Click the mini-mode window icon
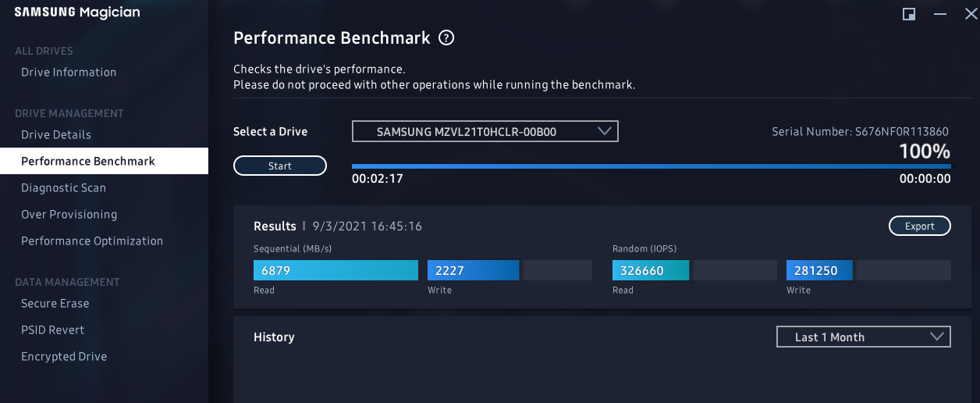This screenshot has width=980, height=403. pyautogui.click(x=908, y=14)
